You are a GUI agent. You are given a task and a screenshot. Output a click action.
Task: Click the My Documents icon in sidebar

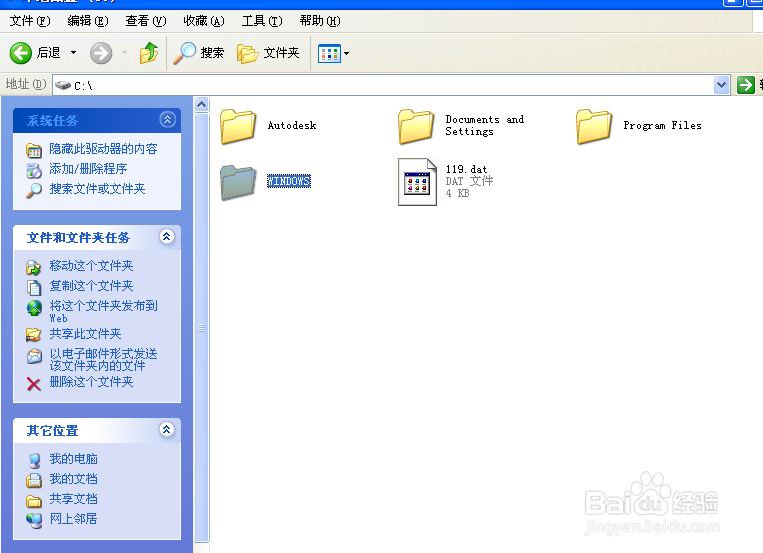[34, 480]
